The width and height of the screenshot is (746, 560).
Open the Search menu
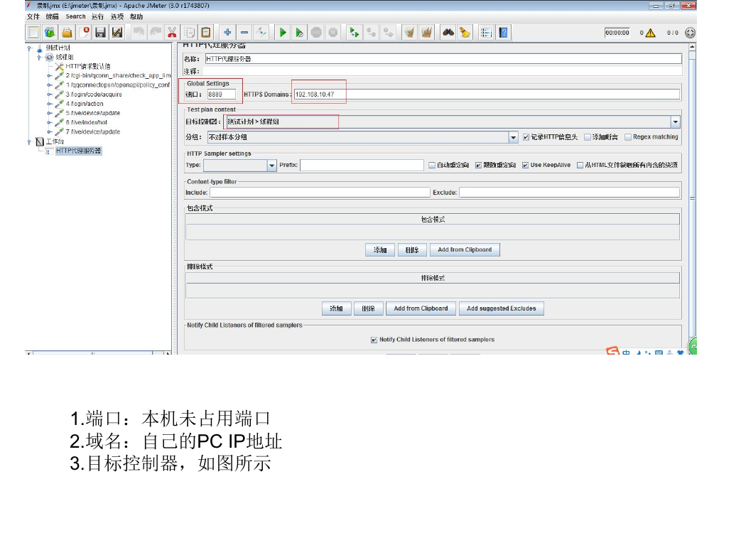point(75,16)
